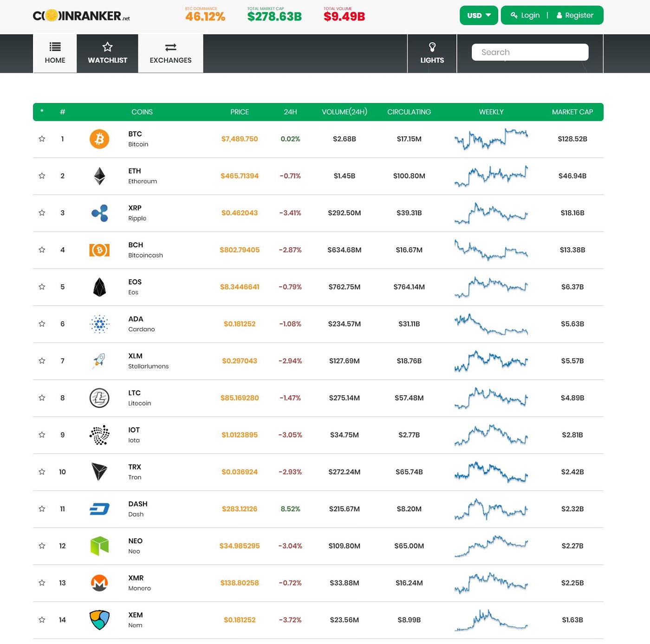The height and width of the screenshot is (644, 650).
Task: Toggle the XEM row star
Action: coord(42,620)
